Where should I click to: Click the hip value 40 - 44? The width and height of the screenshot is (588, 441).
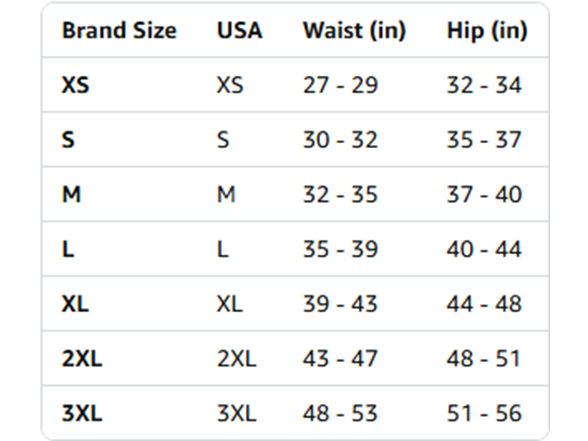(484, 249)
